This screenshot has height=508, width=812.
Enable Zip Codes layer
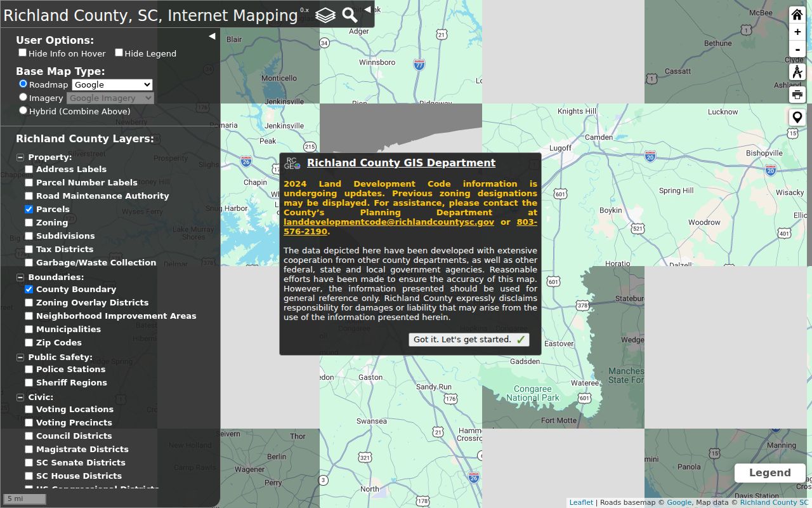coord(29,343)
